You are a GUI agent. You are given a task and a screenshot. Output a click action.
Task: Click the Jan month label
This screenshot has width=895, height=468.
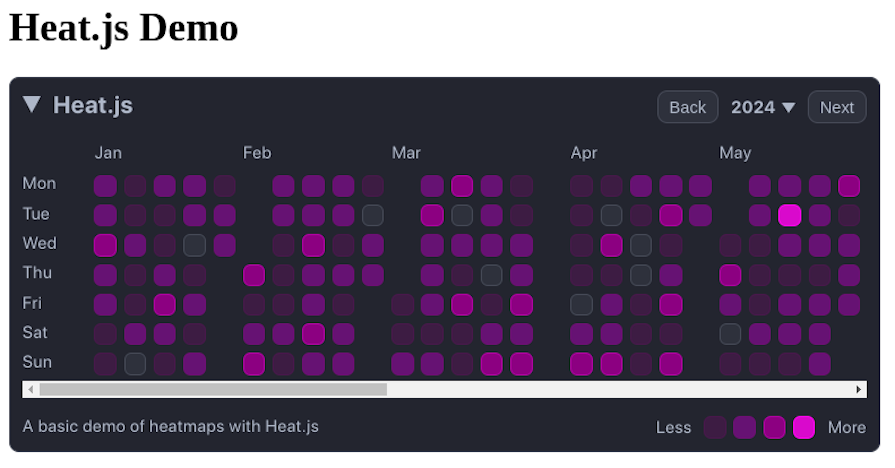(x=108, y=153)
